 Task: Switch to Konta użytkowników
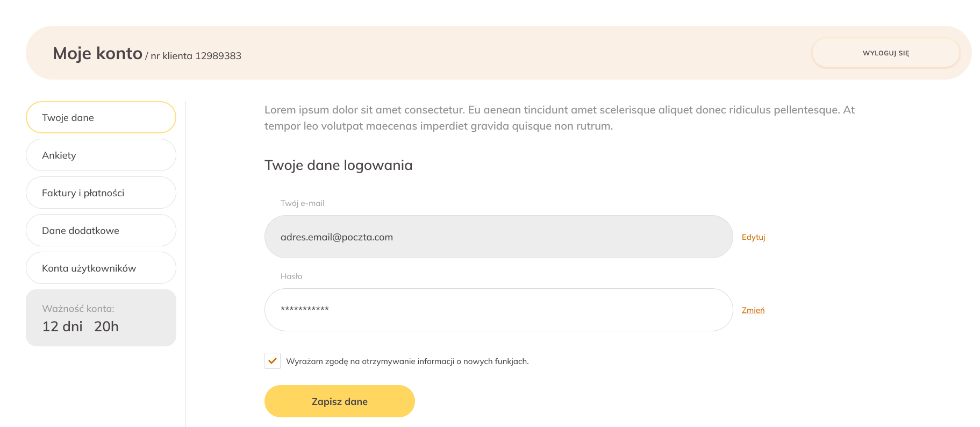pyautogui.click(x=101, y=268)
